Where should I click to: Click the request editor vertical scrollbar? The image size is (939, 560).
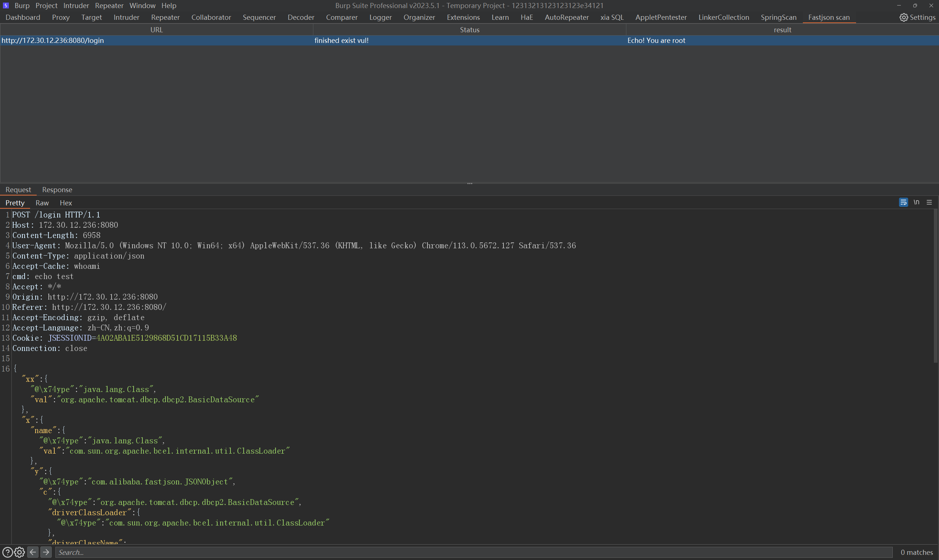(935, 287)
